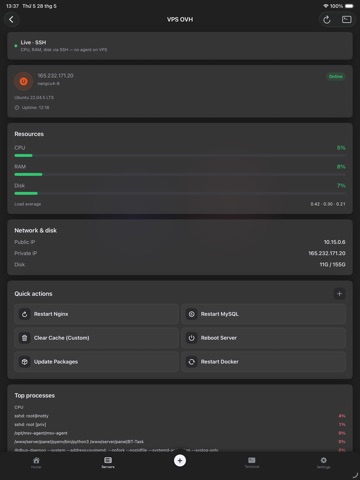Tap the Disk usage progress bar
The image size is (360, 480).
tap(180, 193)
